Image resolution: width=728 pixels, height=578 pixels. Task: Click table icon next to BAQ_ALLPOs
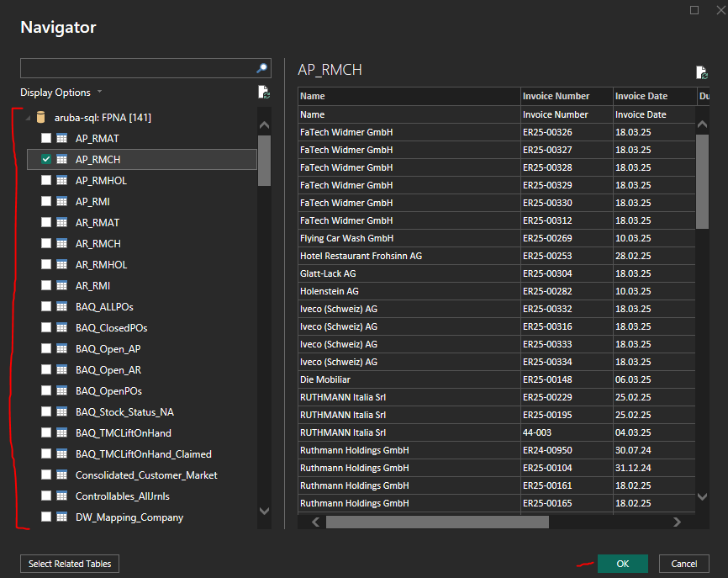point(61,306)
